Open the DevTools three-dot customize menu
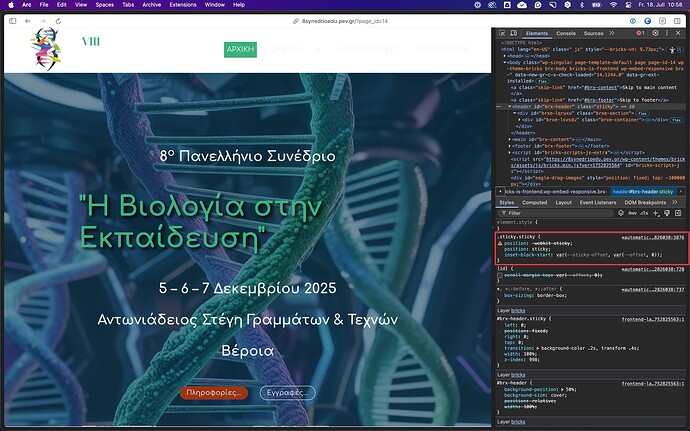Screen dimensions: 690x431 click(667, 33)
